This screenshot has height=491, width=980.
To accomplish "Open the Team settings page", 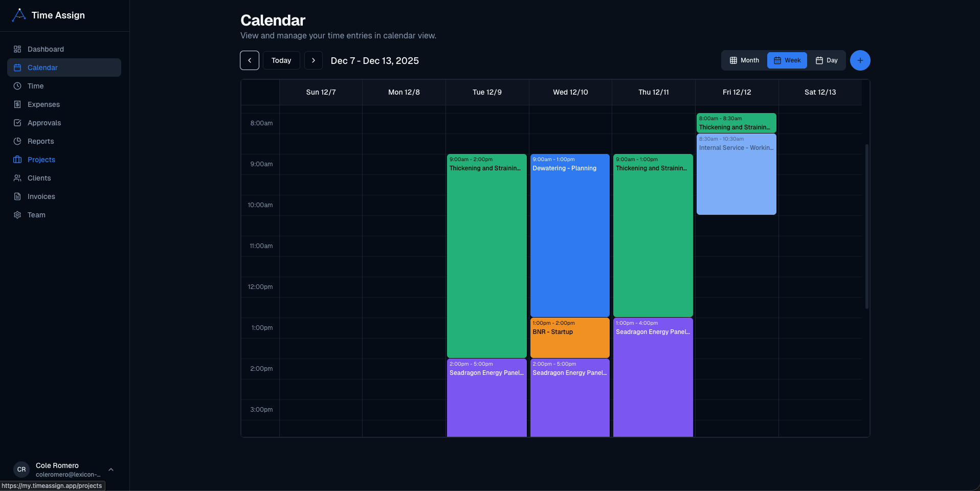I will (64, 215).
